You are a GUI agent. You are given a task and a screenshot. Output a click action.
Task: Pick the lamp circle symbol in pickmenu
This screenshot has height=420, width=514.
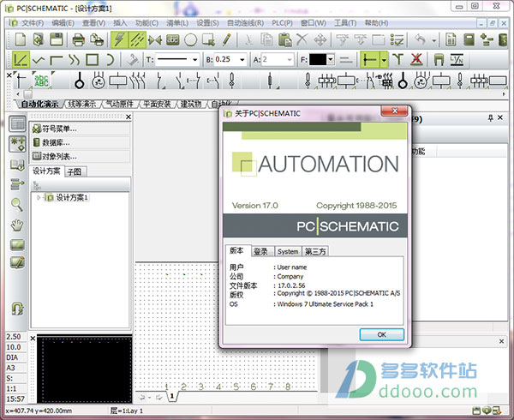[79, 81]
